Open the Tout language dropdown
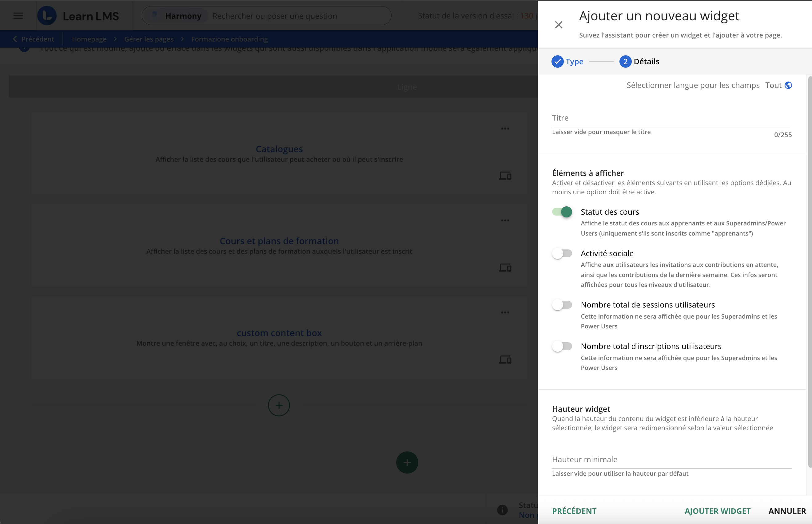Screen dimensions: 812x524 773,85
